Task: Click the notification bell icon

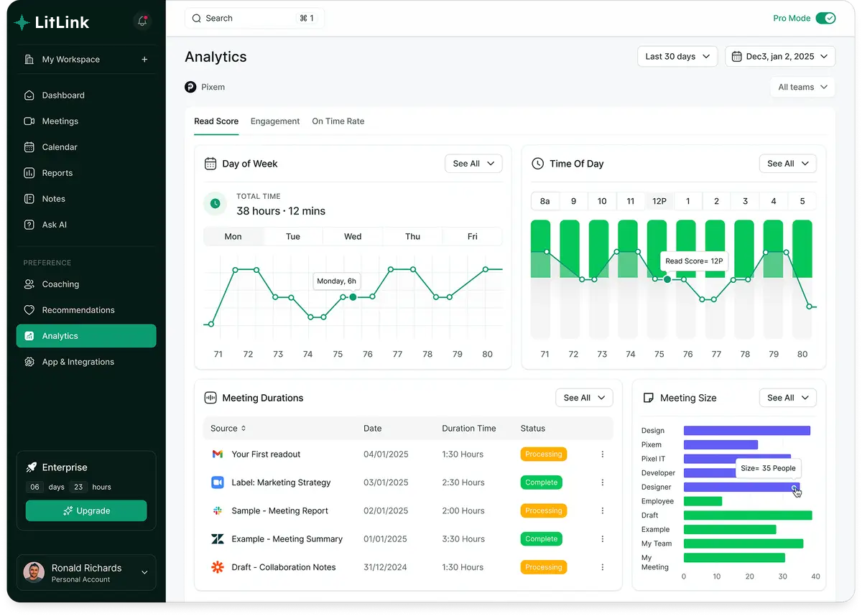Action: (x=142, y=22)
